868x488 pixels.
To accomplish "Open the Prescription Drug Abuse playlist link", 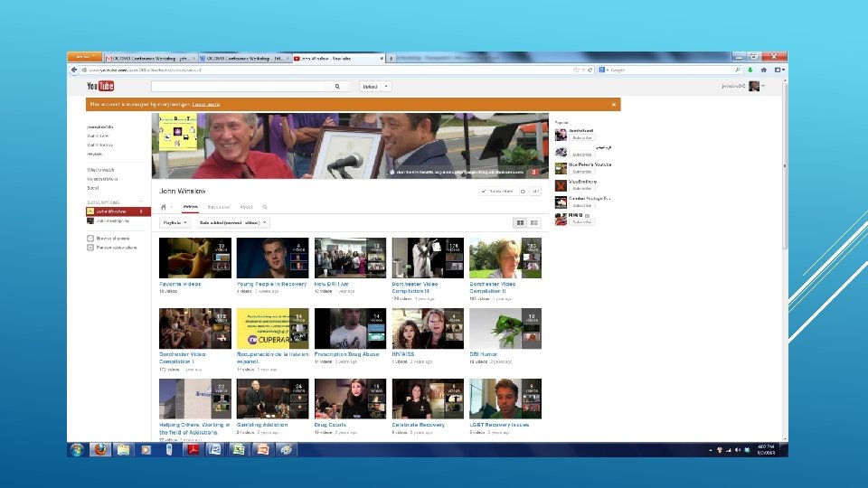I will click(346, 354).
